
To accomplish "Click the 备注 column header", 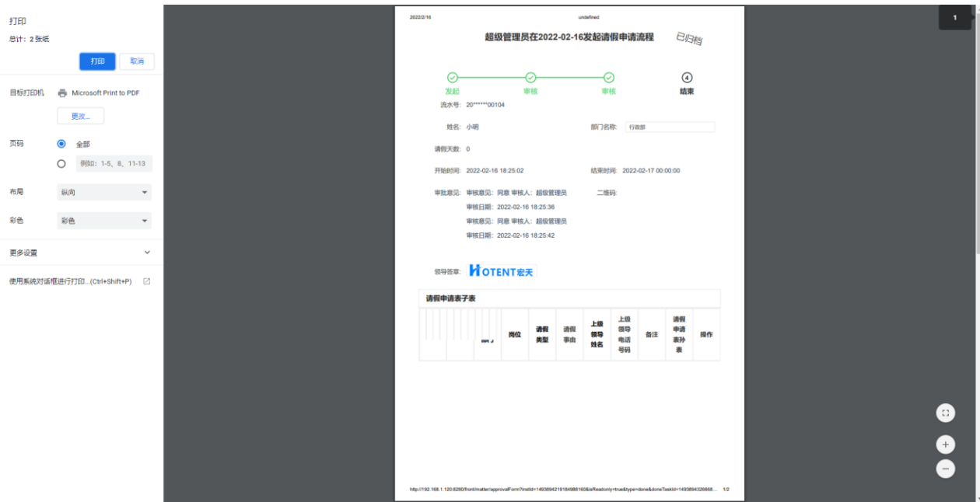I will (x=652, y=334).
